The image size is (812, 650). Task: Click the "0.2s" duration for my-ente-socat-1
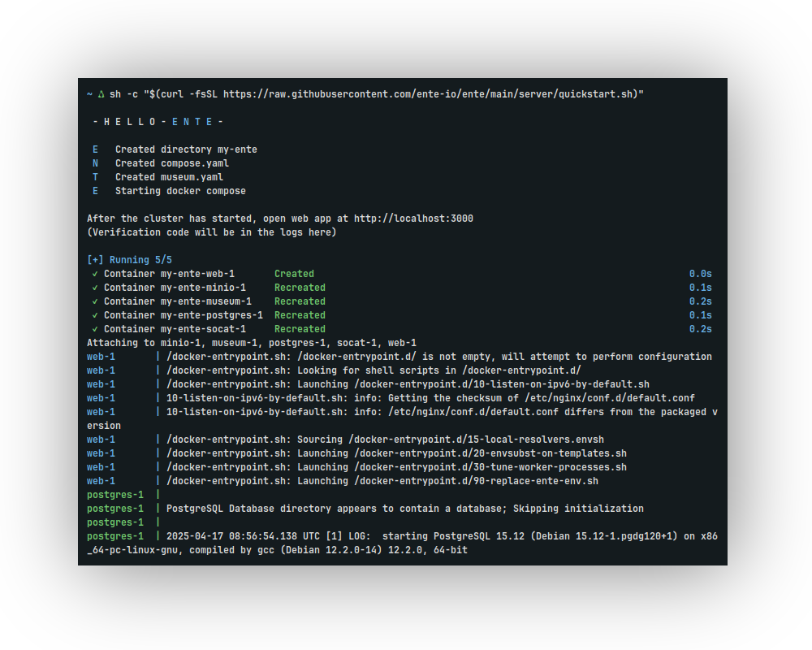point(700,329)
